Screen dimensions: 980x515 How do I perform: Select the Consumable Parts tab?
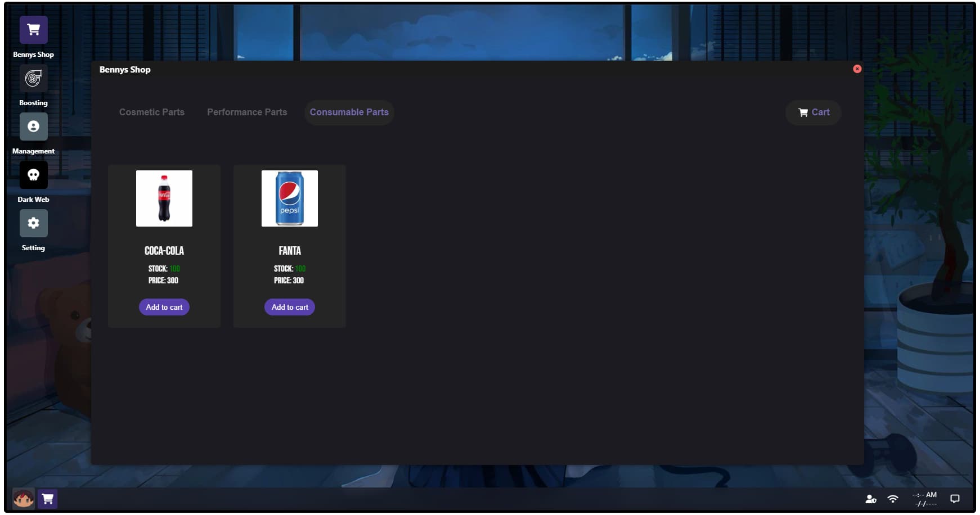349,112
